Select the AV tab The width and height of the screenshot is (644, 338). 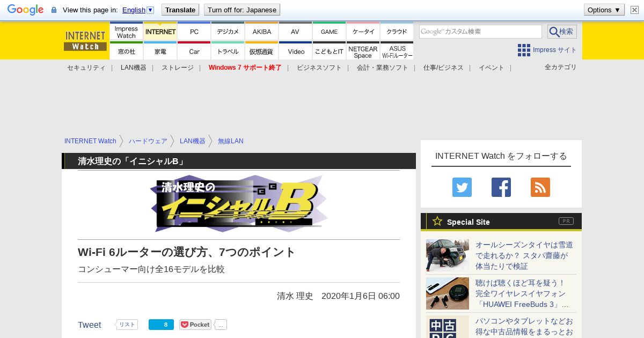[x=295, y=32]
